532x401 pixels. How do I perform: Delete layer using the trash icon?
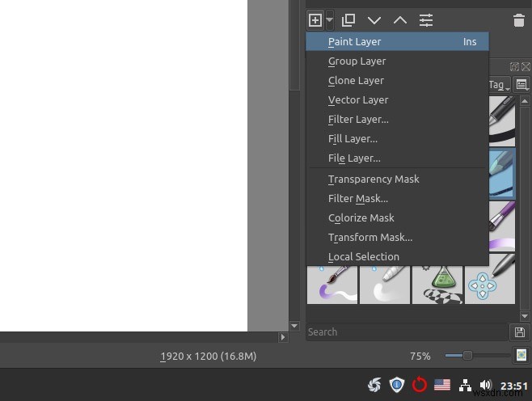coord(519,20)
